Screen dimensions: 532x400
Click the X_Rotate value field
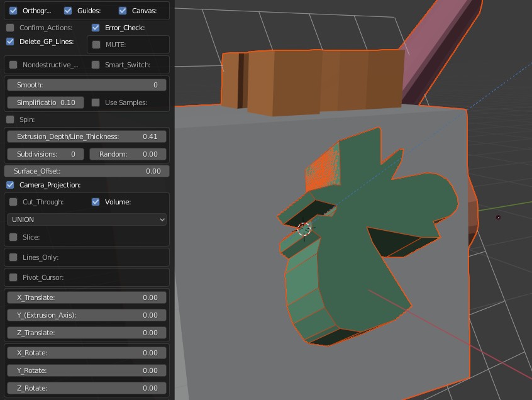tap(87, 353)
